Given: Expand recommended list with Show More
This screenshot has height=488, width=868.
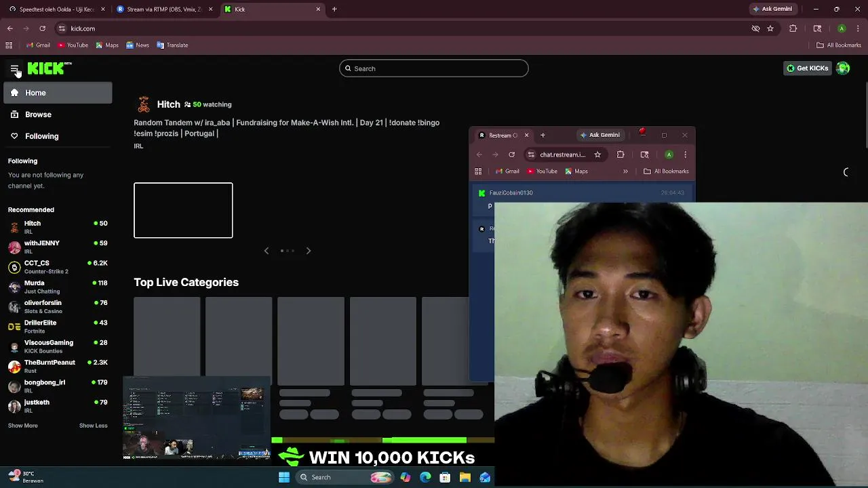Looking at the screenshot, I should 23,426.
